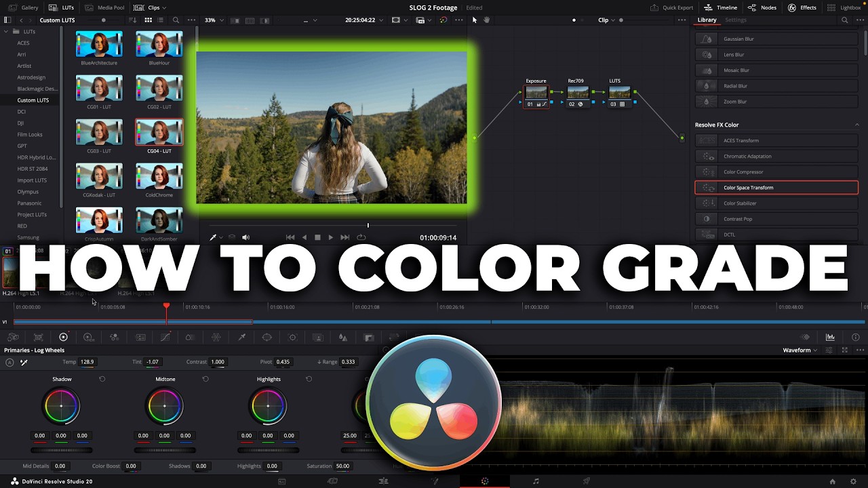Open the Color Wheels palette icon

[63, 337]
